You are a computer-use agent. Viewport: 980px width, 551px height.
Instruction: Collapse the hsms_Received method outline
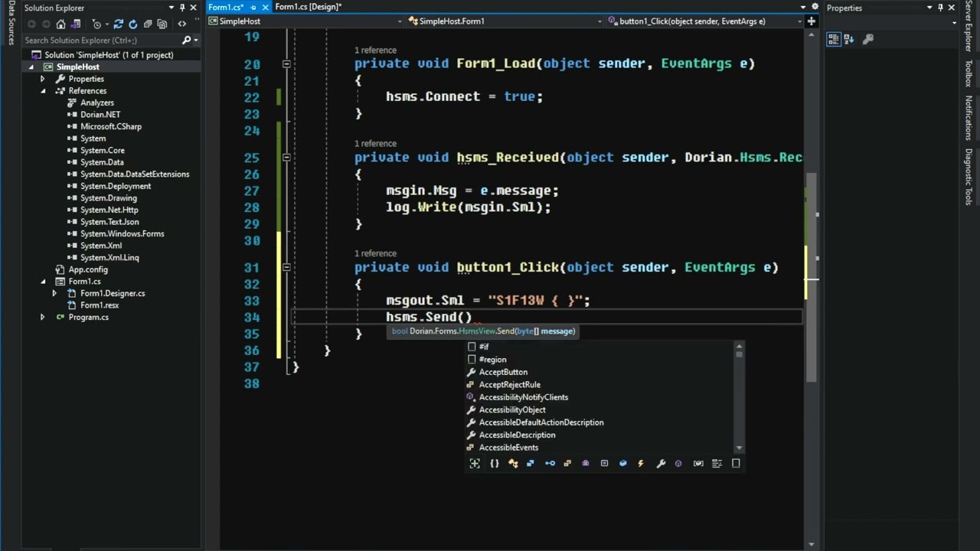point(286,158)
